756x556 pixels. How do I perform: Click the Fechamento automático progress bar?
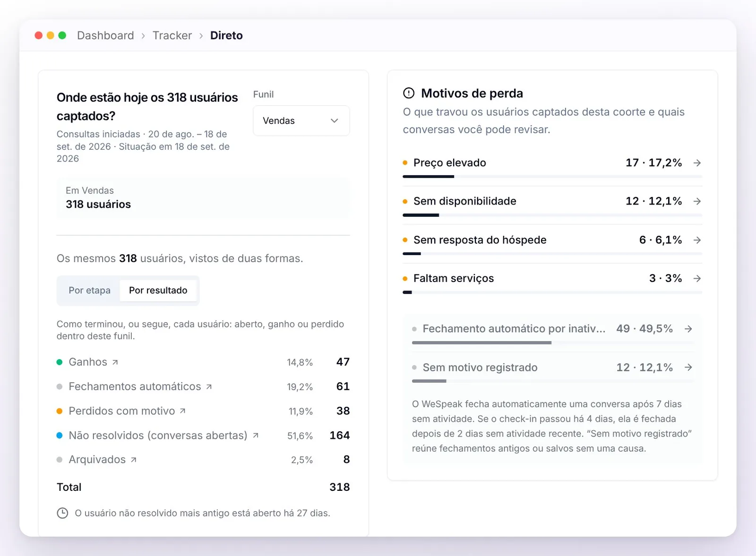(552, 343)
